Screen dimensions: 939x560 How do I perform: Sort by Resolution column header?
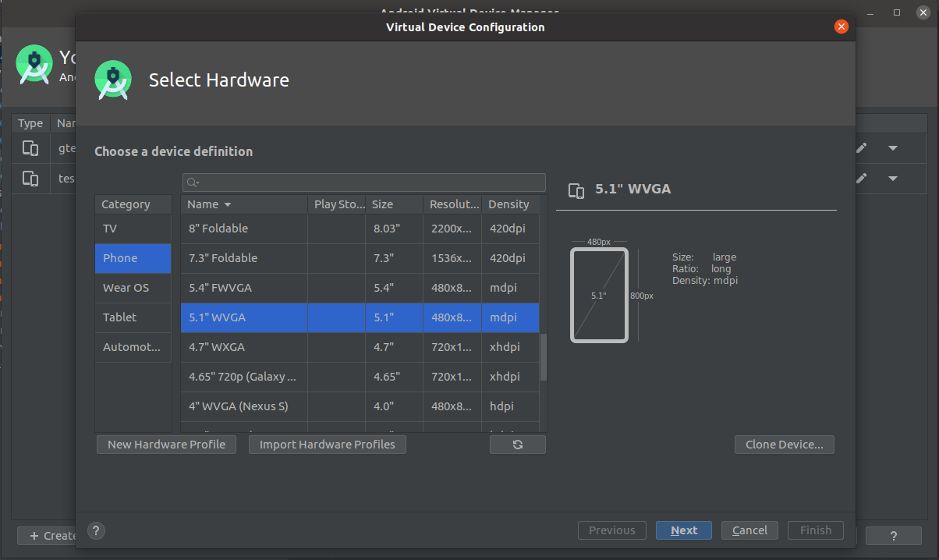point(452,204)
